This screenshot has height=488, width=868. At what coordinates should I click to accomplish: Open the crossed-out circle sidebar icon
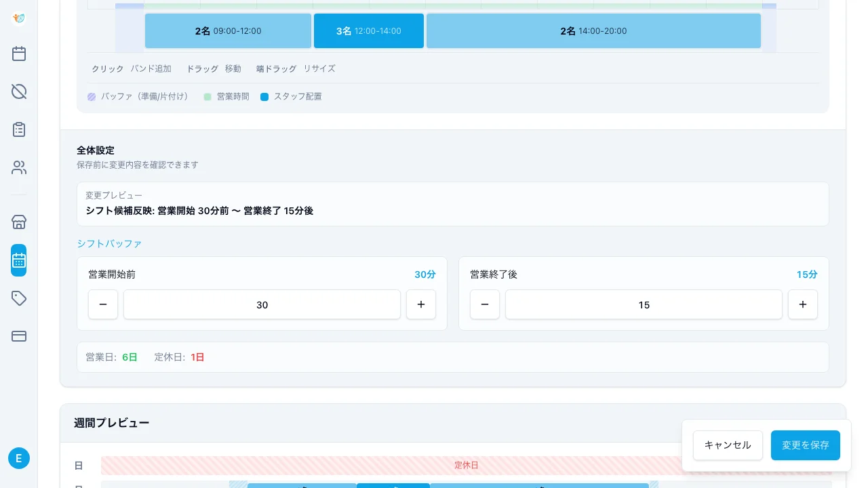(x=19, y=91)
